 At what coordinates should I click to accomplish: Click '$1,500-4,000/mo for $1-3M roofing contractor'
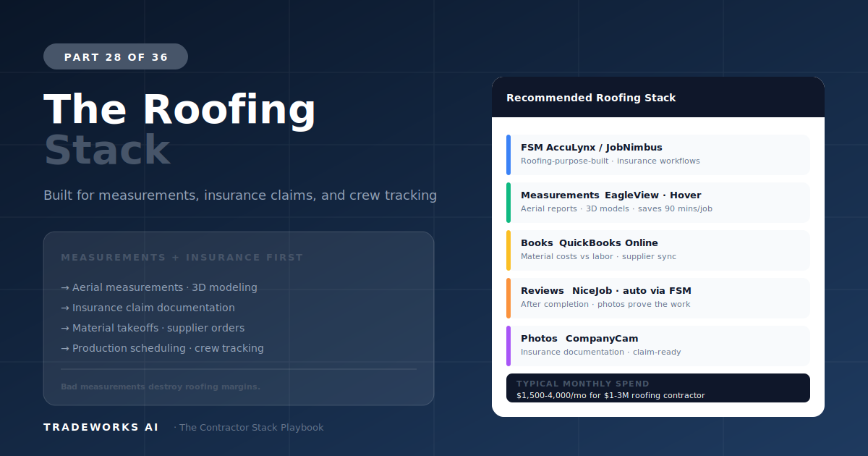[610, 396]
